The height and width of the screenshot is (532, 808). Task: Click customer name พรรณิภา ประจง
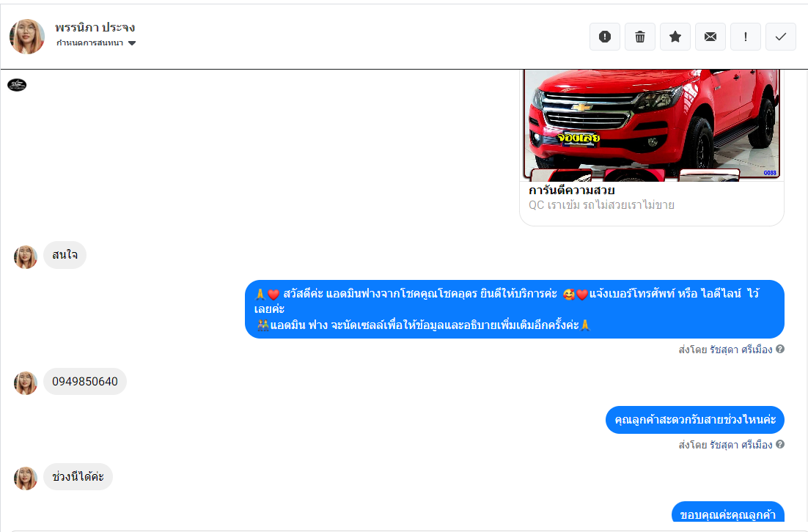(x=95, y=27)
